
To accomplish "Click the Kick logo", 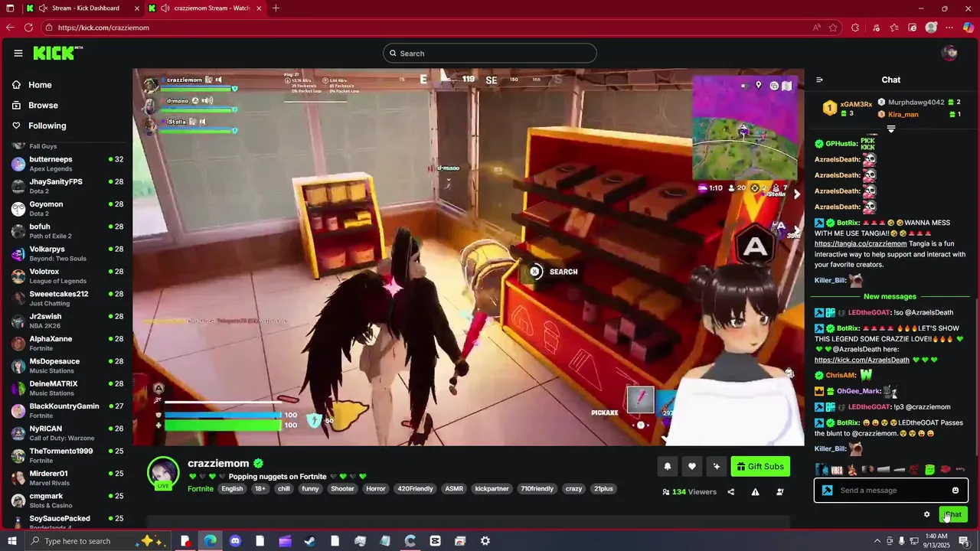I will click(57, 53).
